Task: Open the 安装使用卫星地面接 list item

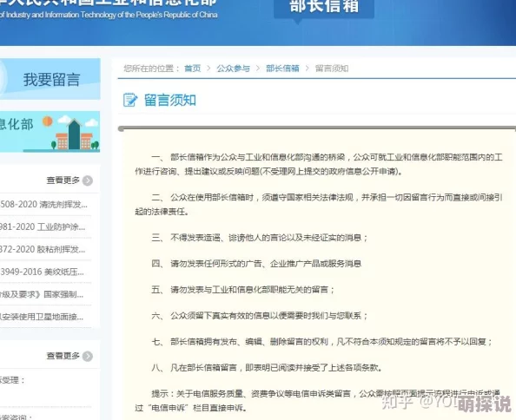Action: tap(42, 317)
